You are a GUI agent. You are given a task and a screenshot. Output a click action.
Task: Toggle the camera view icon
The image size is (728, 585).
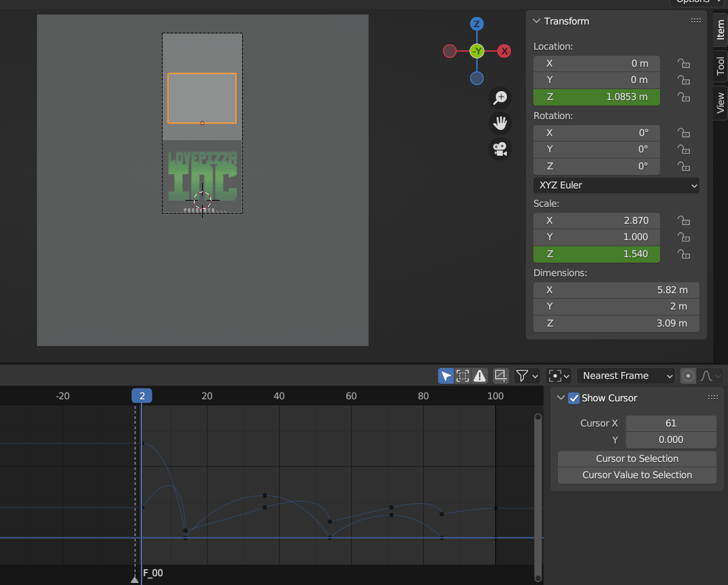point(501,149)
